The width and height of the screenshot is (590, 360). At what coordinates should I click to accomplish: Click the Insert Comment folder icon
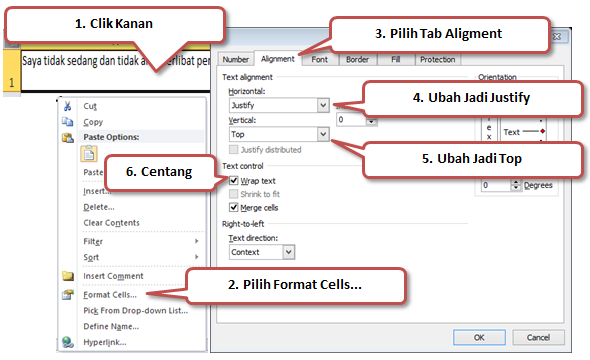pos(68,276)
